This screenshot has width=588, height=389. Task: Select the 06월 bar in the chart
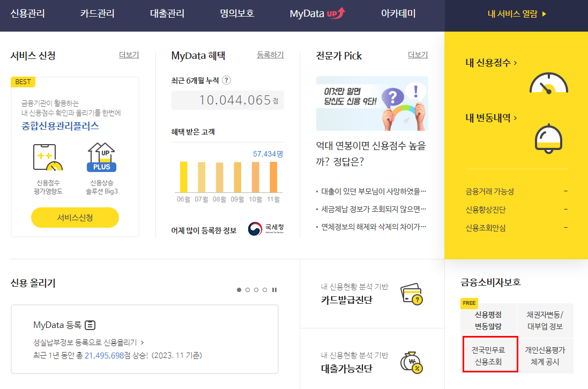tap(183, 177)
